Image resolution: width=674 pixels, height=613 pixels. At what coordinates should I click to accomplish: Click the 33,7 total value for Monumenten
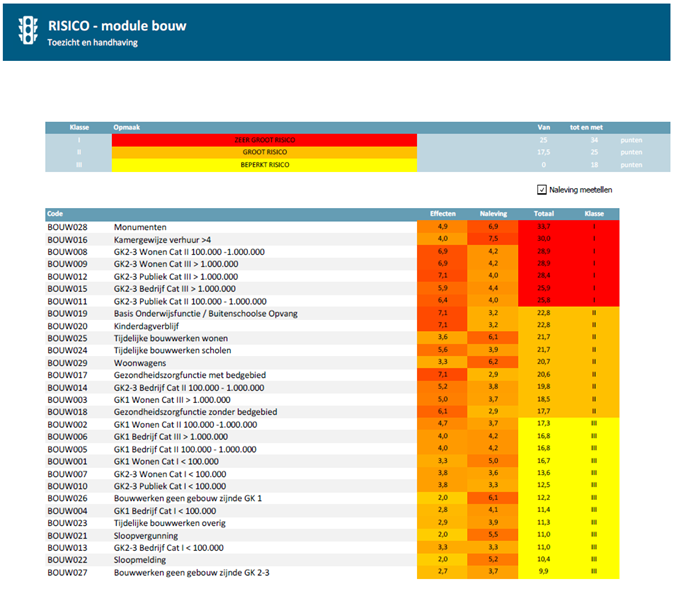pos(544,227)
